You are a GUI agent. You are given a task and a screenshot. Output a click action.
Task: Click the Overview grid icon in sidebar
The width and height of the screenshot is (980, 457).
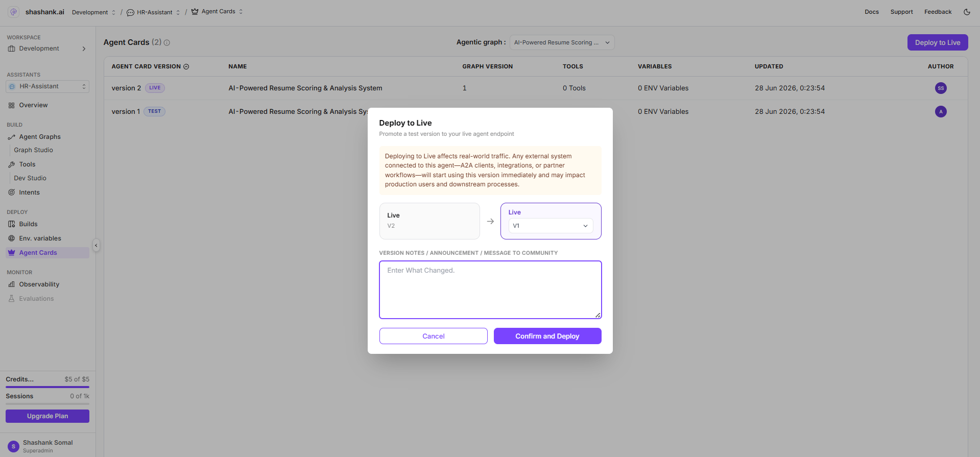(x=11, y=105)
